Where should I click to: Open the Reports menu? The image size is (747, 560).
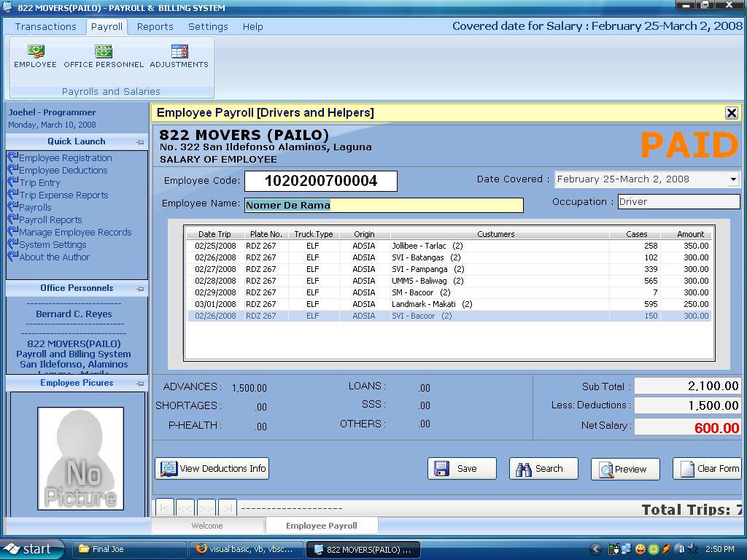[155, 26]
